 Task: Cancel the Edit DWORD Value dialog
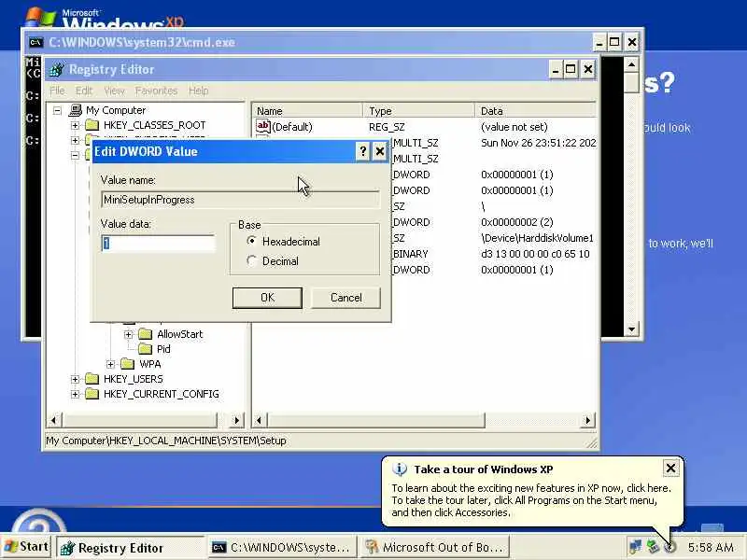(345, 298)
